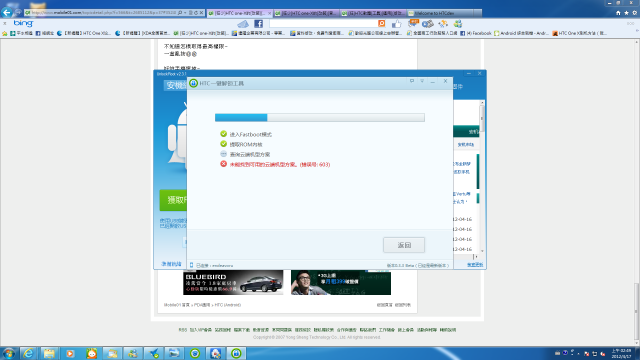Image resolution: width=640 pixels, height=360 pixels.
Task: Click the browser back button
Action: point(7,12)
